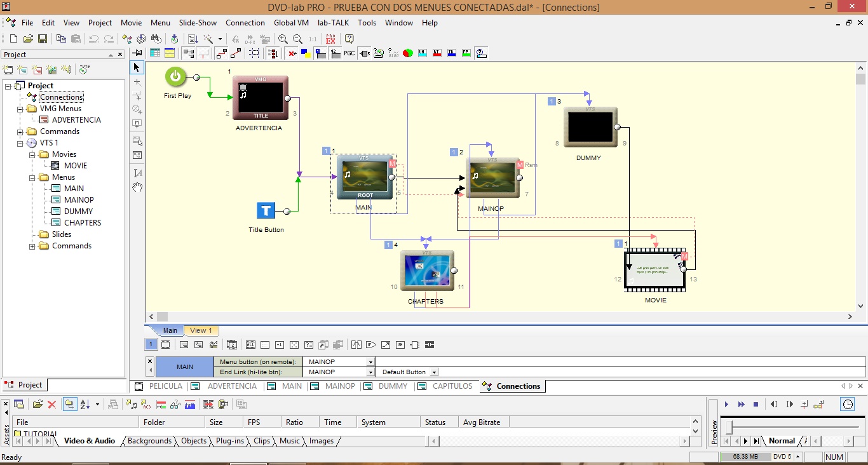Viewport: 868px width, 465px height.
Task: Click the MOVIE filmstrip node thumbnail
Action: (x=654, y=270)
